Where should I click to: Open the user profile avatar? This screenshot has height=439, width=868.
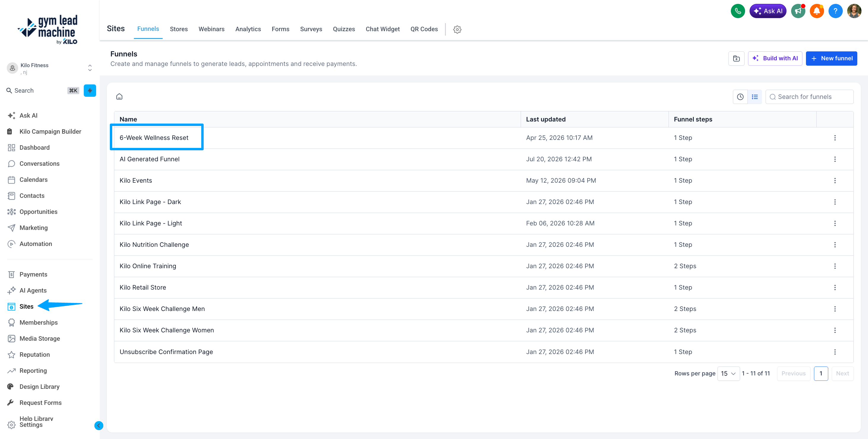(x=854, y=11)
